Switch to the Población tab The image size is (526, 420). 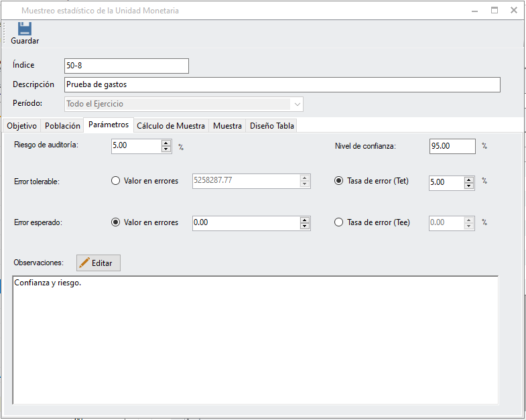click(62, 126)
